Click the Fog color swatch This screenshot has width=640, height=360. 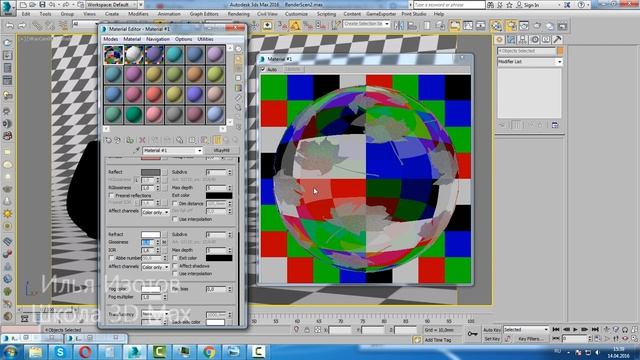pyautogui.click(x=151, y=289)
